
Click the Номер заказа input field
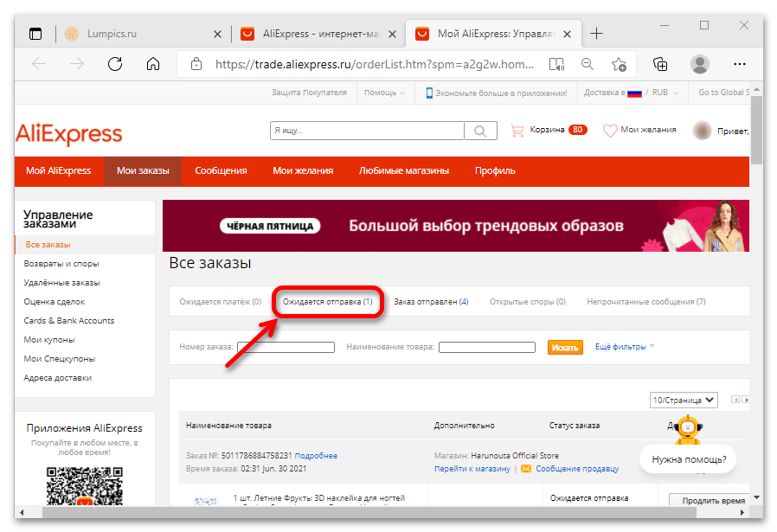point(286,347)
